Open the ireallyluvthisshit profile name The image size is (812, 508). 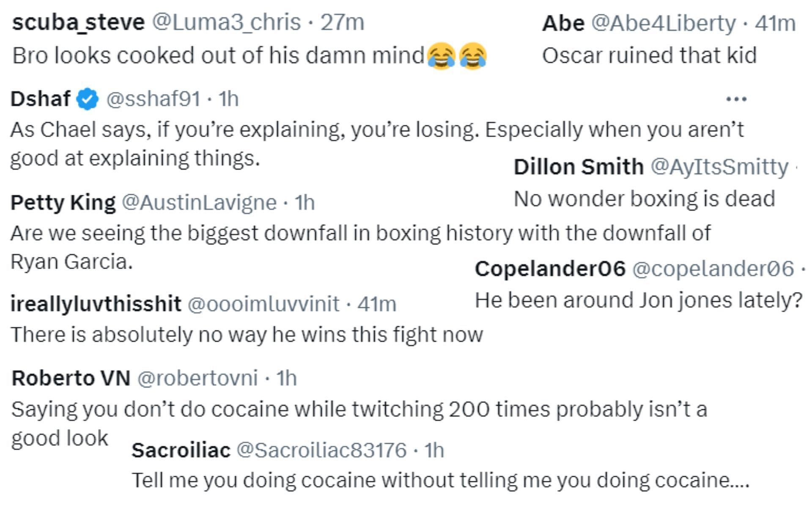96,304
